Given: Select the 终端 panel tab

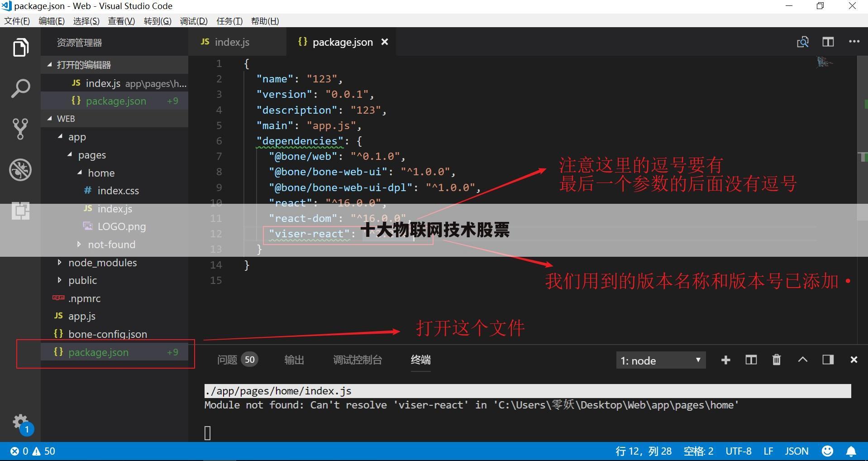Looking at the screenshot, I should coord(420,360).
